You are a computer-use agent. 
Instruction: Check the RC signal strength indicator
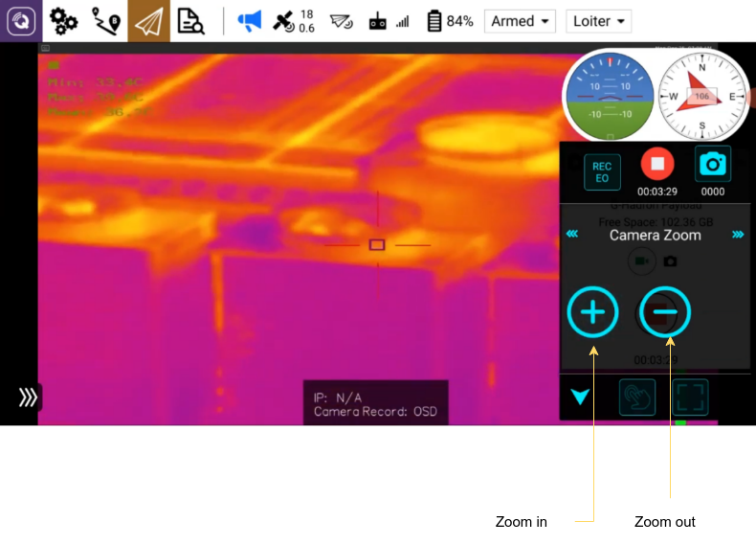tap(389, 21)
